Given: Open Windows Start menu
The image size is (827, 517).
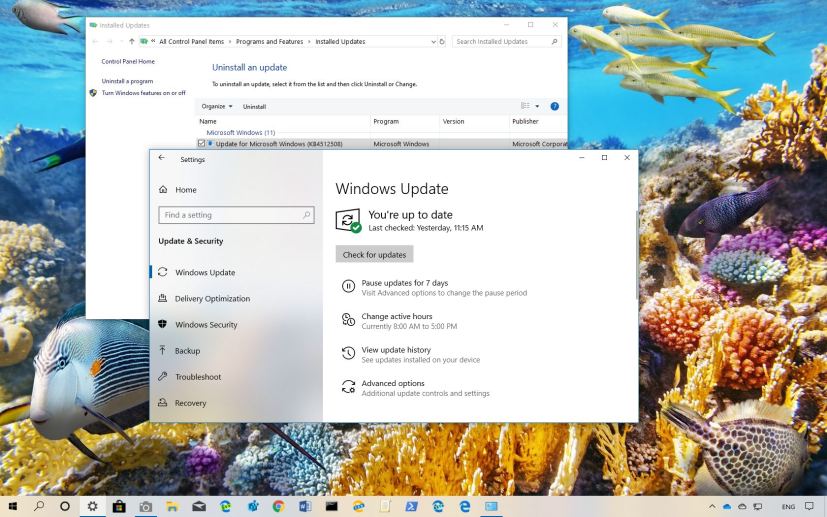Looking at the screenshot, I should [13, 506].
